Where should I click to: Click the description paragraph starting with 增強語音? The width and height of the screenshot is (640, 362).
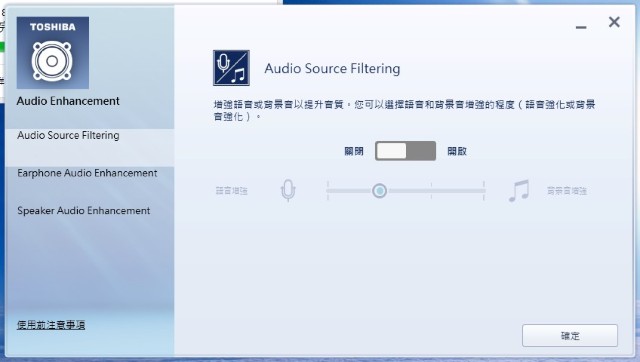tap(404, 111)
